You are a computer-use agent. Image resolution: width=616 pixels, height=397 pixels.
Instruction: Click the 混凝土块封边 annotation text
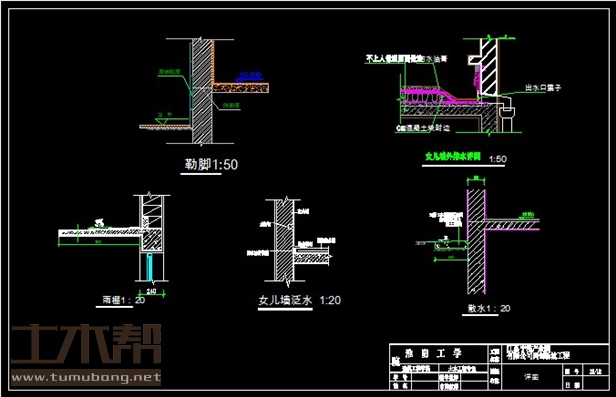(423, 128)
